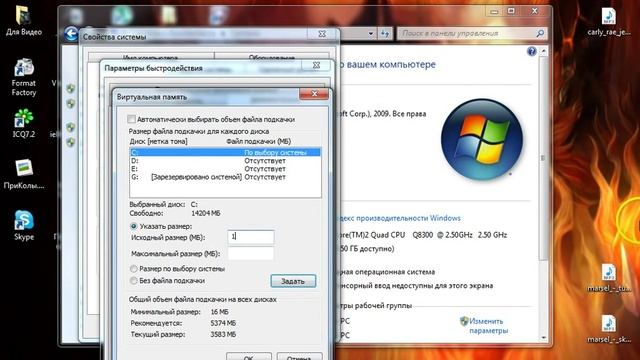
Task: Click the back arrow in Control Panel window
Action: point(71,33)
